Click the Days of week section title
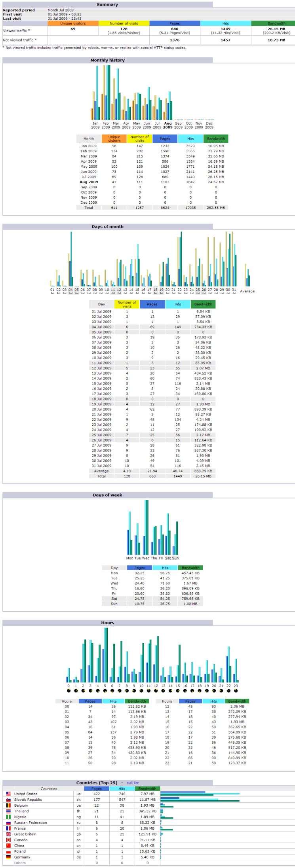 click(x=107, y=495)
